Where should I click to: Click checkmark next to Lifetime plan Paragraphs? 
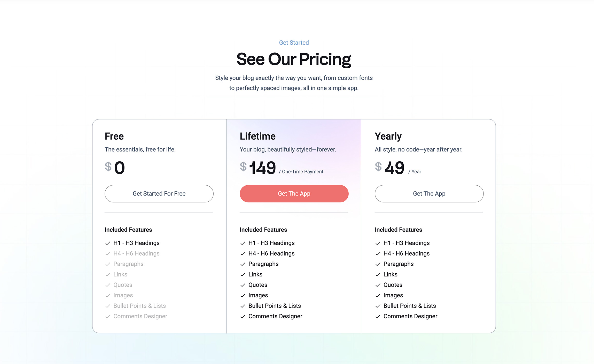[243, 264]
